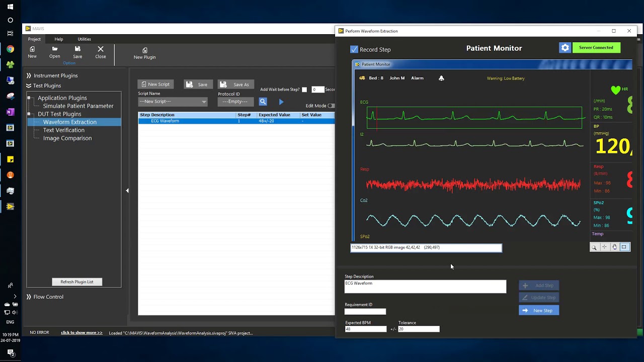Select the ECG Waveform row in script table

[236, 121]
